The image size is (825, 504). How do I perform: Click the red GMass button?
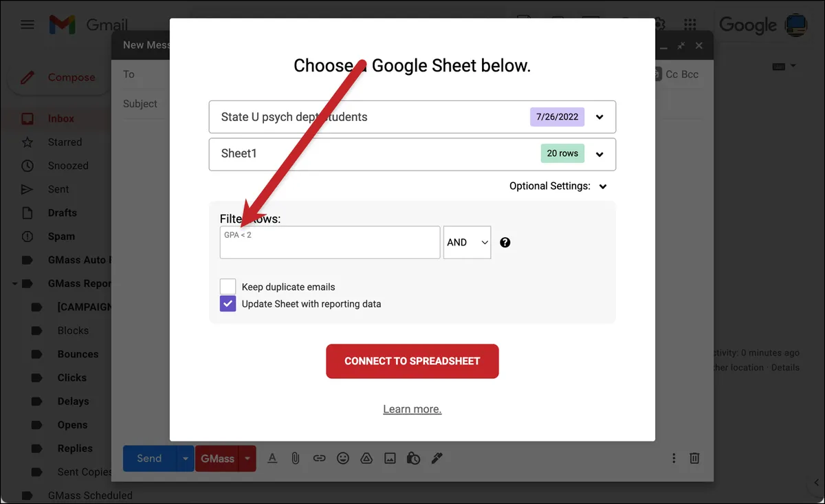(217, 459)
